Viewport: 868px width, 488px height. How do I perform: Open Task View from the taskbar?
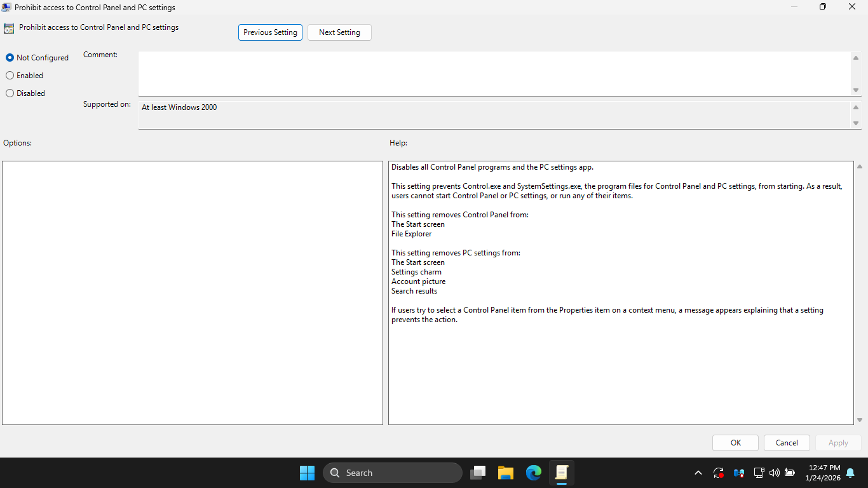click(478, 473)
